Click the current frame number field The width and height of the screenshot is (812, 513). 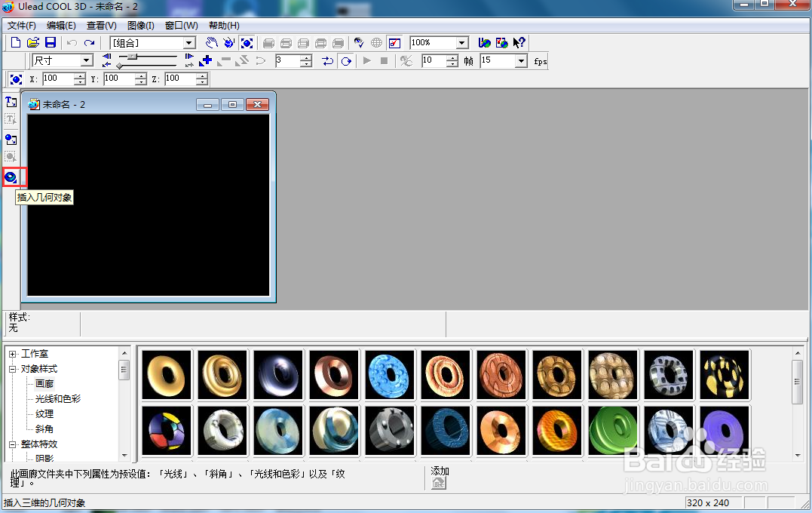click(x=287, y=60)
